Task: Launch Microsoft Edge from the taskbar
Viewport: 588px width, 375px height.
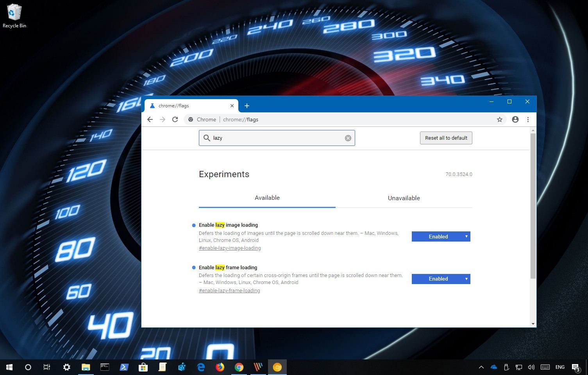Action: [201, 367]
